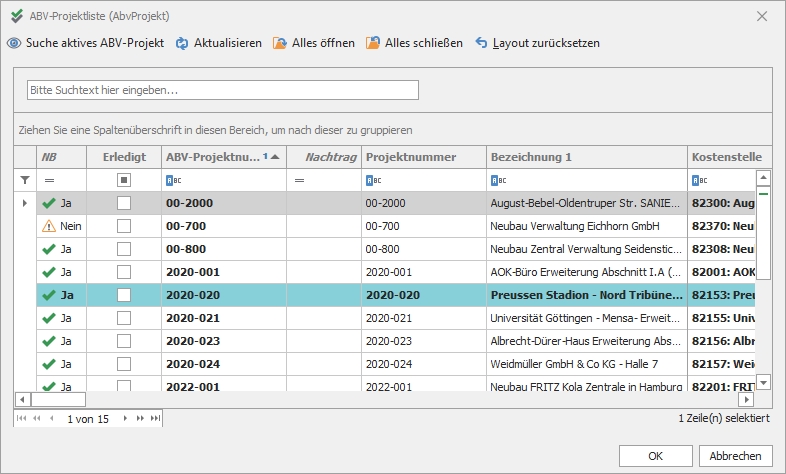Click the Aktualisieren refresh icon
786x474 pixels.
182,43
